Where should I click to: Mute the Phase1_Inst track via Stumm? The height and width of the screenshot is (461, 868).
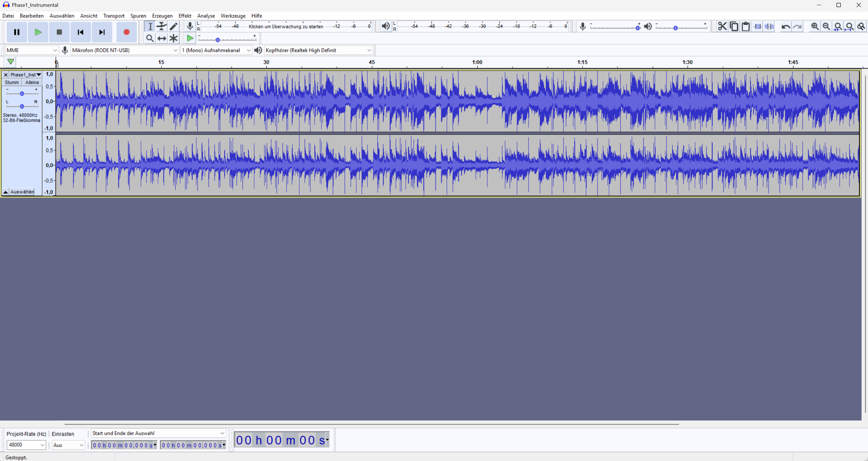tap(12, 82)
